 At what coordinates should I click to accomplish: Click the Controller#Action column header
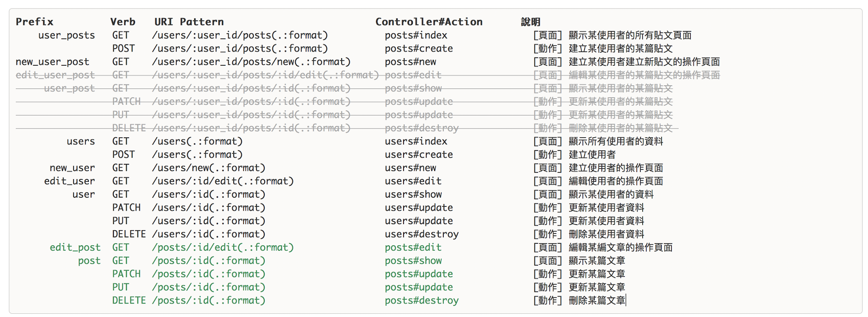429,22
